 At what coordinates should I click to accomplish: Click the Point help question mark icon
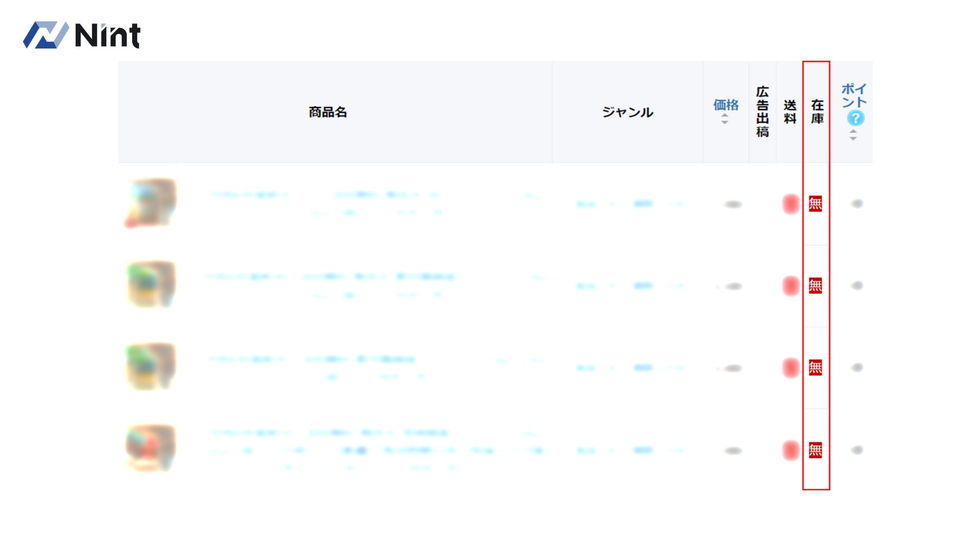tap(855, 118)
